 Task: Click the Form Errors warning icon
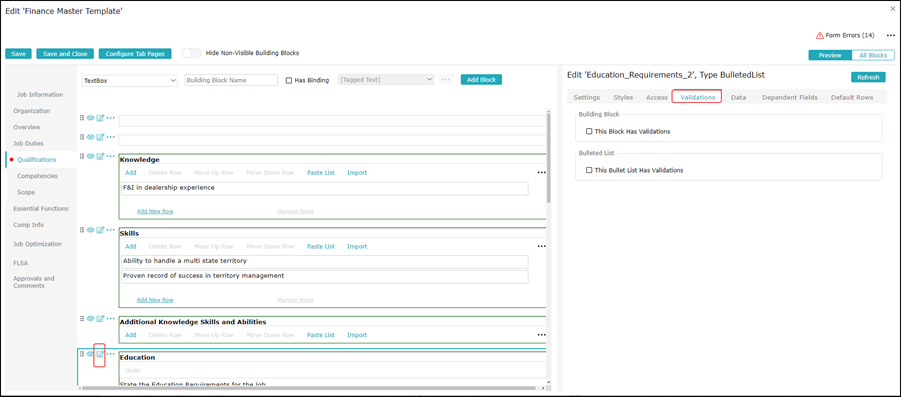(x=820, y=36)
